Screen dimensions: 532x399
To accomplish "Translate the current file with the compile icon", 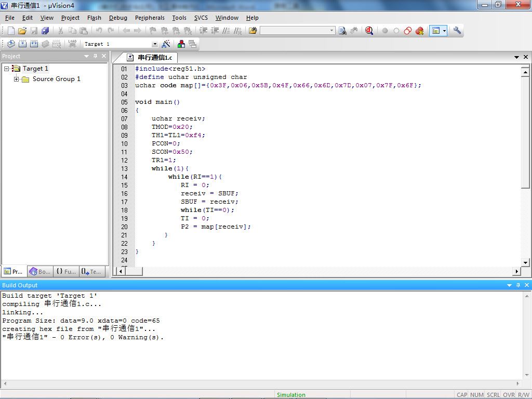I will 11,44.
